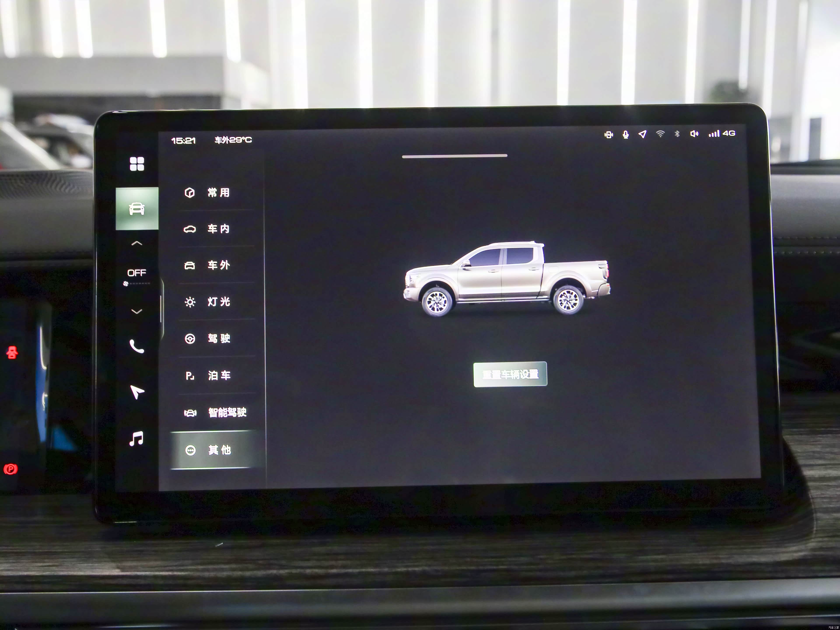Open the navigation arrow icon in sidebar
The height and width of the screenshot is (630, 840).
(137, 392)
